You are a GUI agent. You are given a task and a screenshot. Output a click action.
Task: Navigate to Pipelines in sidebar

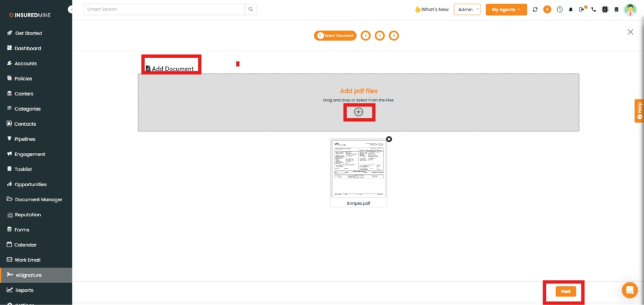click(x=25, y=139)
